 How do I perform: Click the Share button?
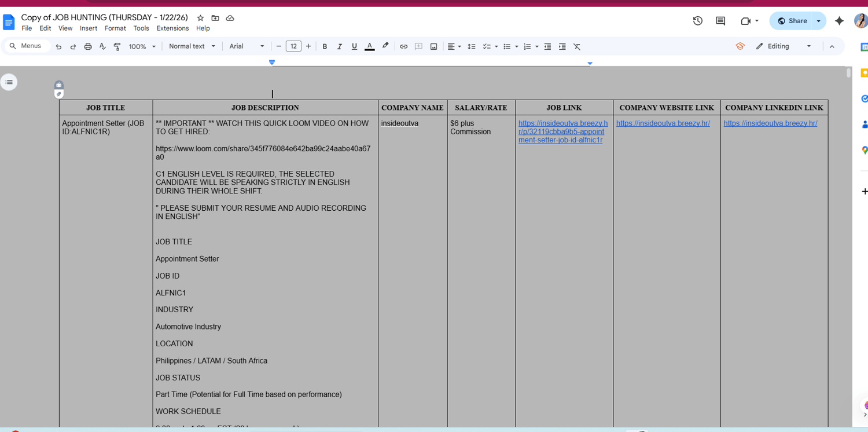pyautogui.click(x=790, y=21)
